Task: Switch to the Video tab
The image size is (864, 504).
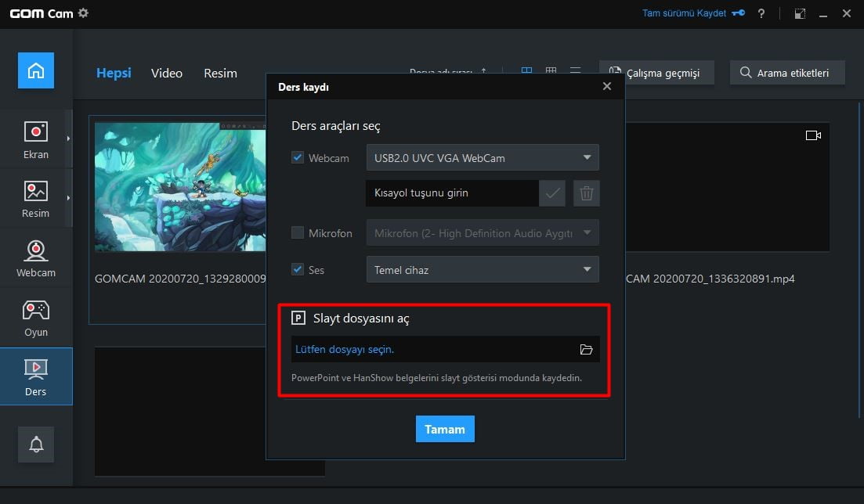Action: [167, 73]
